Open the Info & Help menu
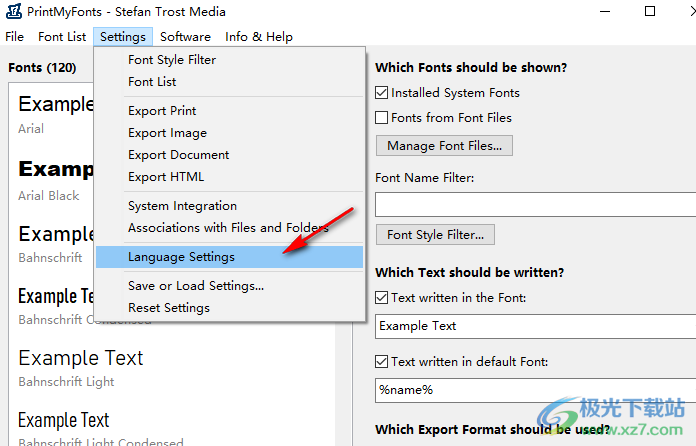The image size is (696, 446). (259, 36)
